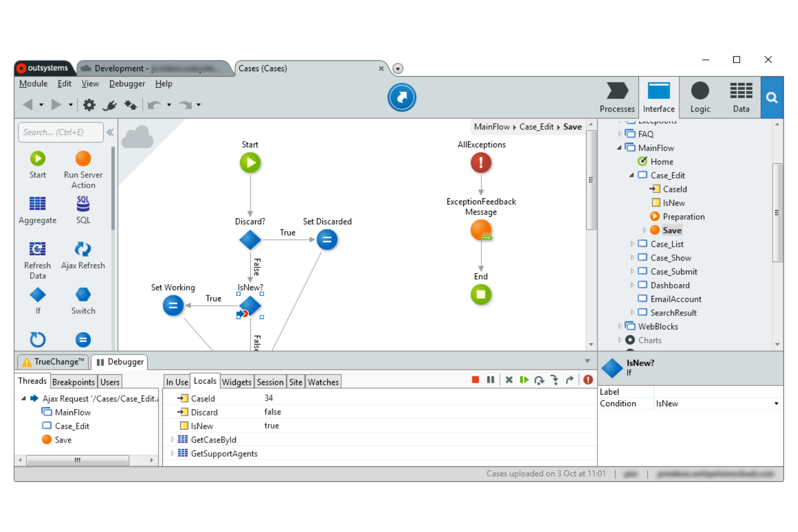This screenshot has width=798, height=532.
Task: Select the Switch tool in the toolbox
Action: (x=83, y=294)
